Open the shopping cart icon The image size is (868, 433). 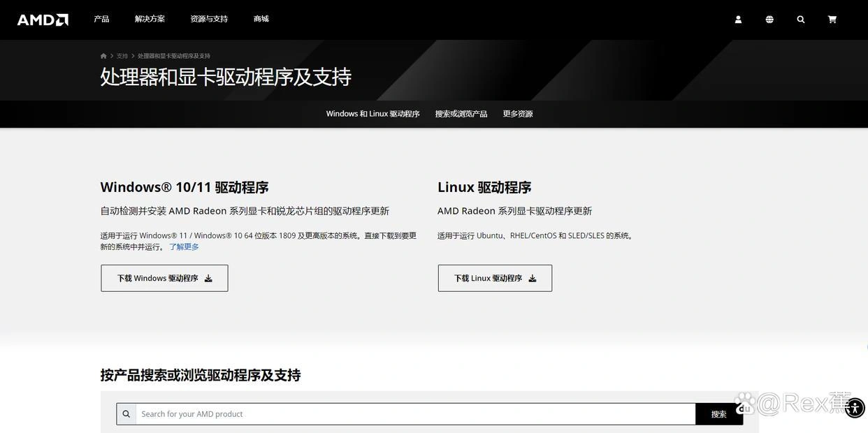point(832,20)
